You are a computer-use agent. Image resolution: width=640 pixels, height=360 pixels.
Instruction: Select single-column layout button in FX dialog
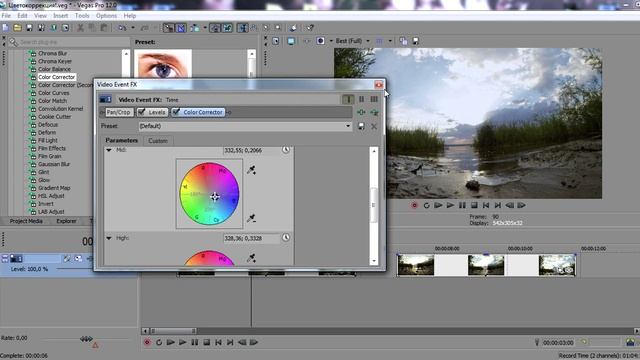point(348,99)
